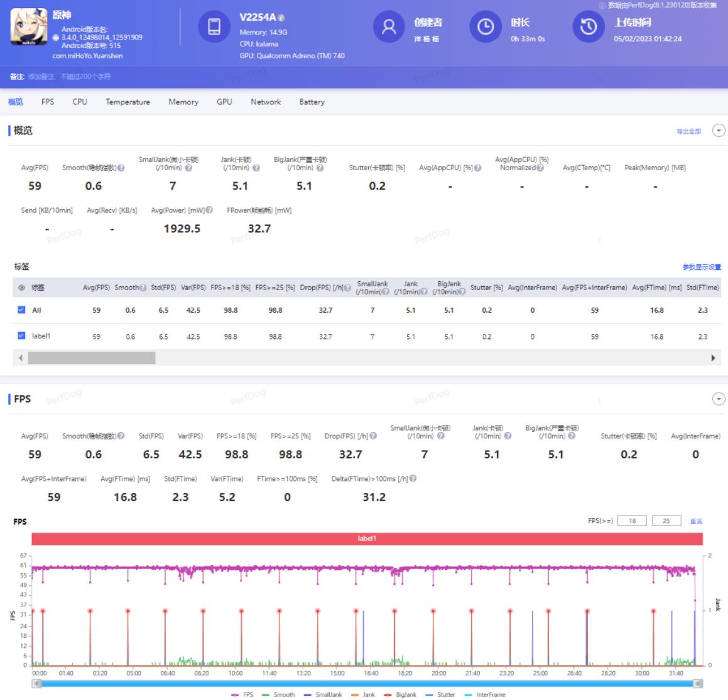Click the help icon beside Smooth in overview
Image resolution: width=728 pixels, height=700 pixels.
click(121, 168)
